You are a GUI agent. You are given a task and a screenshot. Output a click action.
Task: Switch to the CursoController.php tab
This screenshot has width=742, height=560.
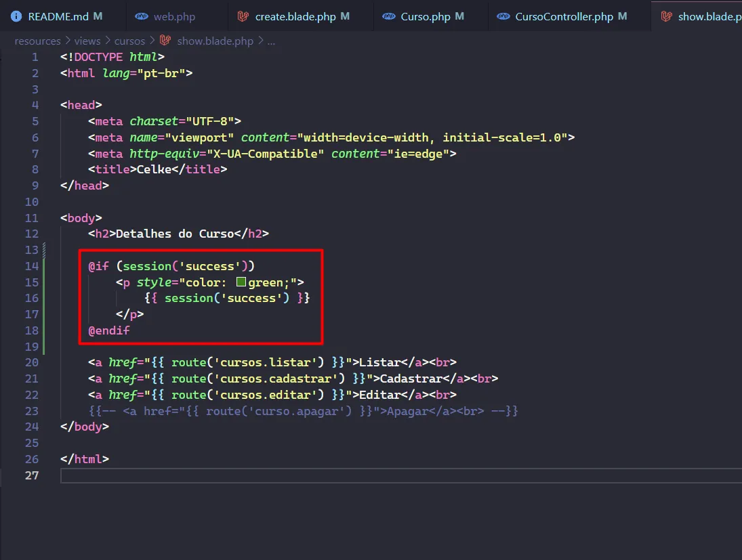tap(564, 16)
